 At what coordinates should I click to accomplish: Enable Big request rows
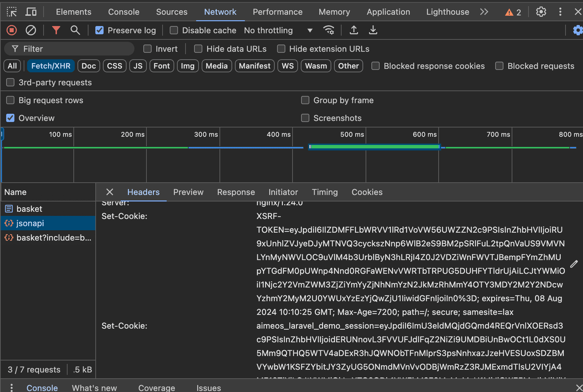click(x=10, y=100)
